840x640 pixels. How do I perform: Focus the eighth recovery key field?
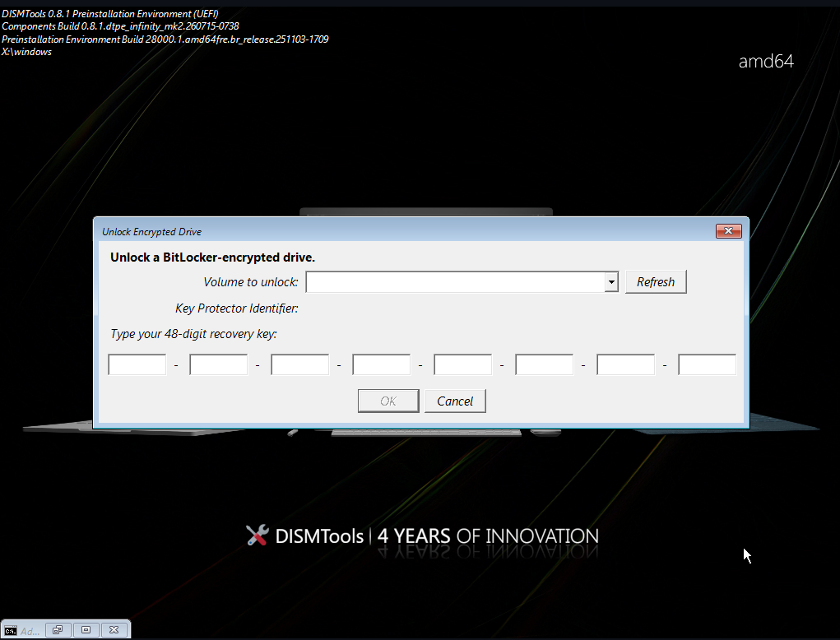(x=708, y=364)
